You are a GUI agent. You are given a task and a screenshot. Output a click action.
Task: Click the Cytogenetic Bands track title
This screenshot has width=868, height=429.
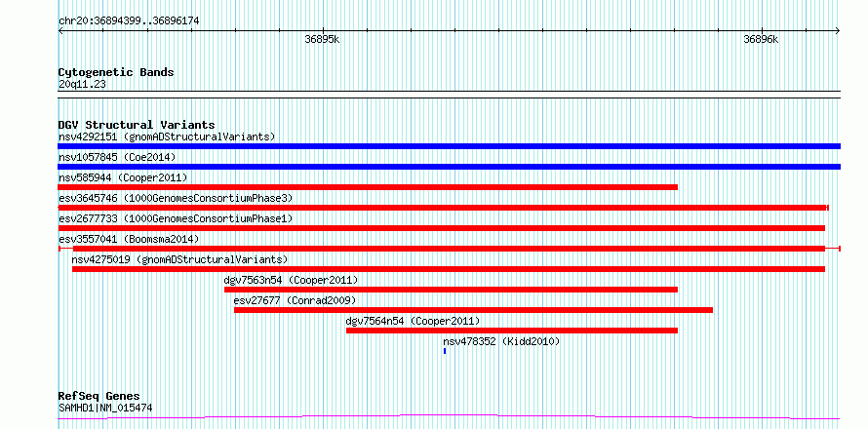tap(116, 72)
